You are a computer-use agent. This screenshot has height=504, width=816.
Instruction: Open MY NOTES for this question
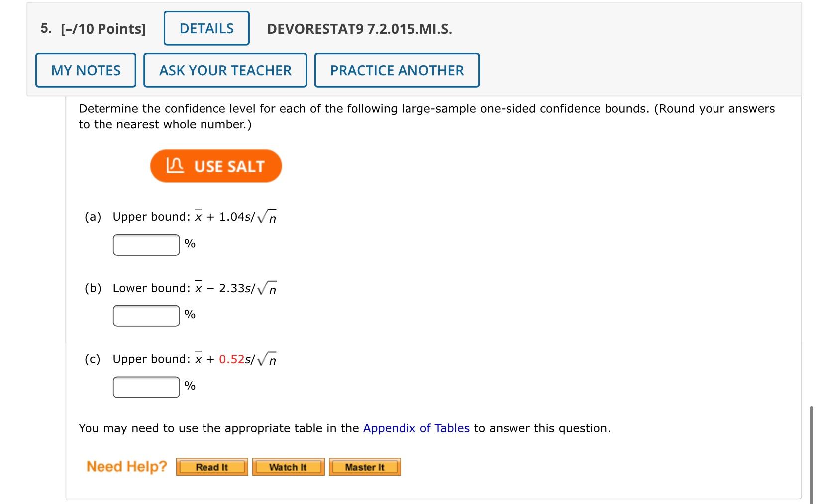pyautogui.click(x=85, y=70)
